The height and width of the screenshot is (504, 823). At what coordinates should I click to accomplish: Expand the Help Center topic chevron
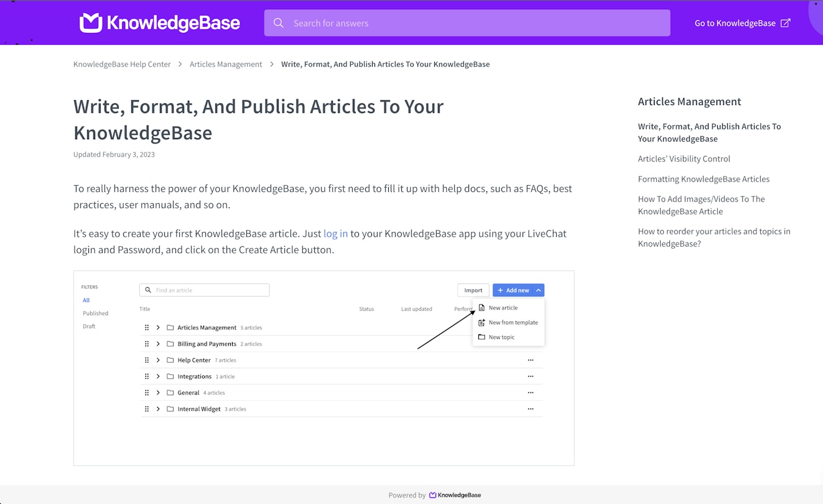pos(158,360)
